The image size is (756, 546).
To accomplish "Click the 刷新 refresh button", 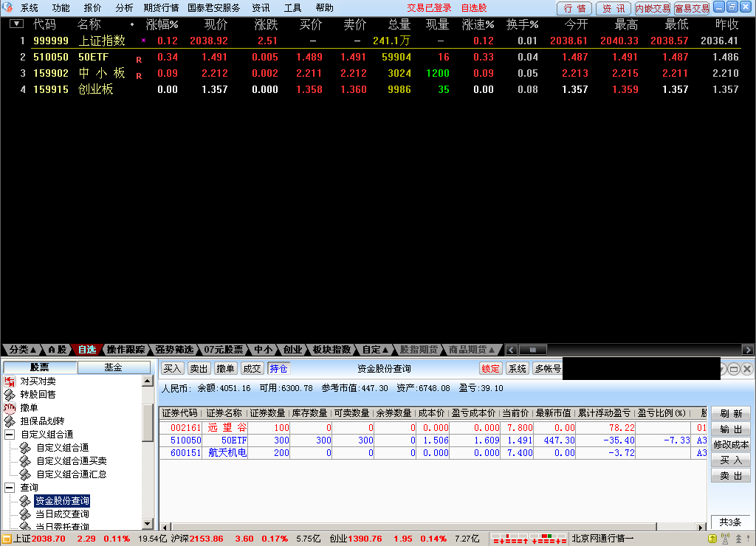I will tap(730, 414).
